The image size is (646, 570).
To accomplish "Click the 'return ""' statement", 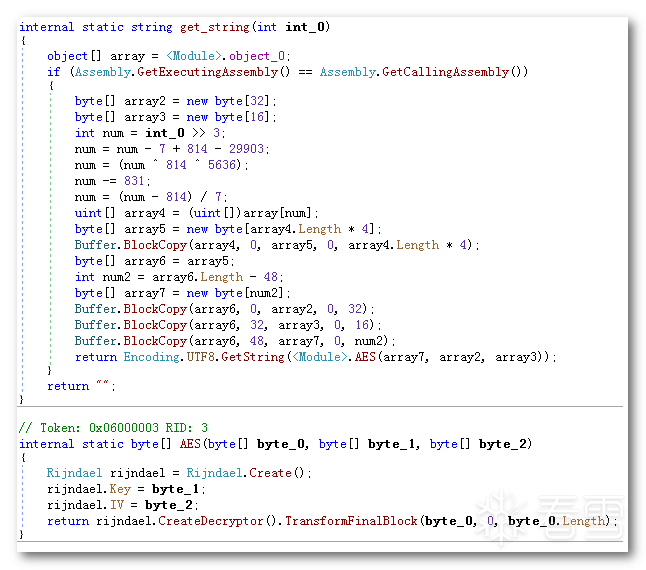I will [x=81, y=386].
